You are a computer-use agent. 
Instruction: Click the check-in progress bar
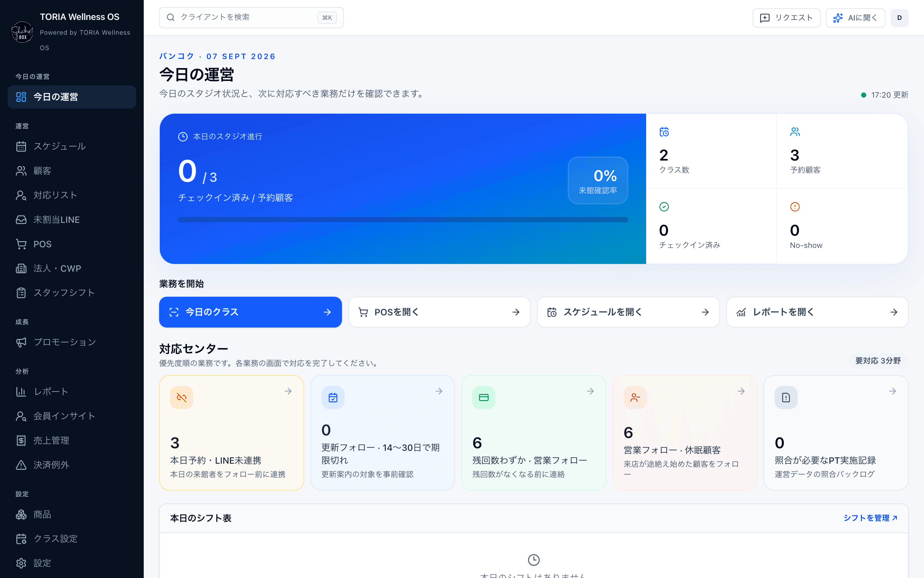coord(403,220)
